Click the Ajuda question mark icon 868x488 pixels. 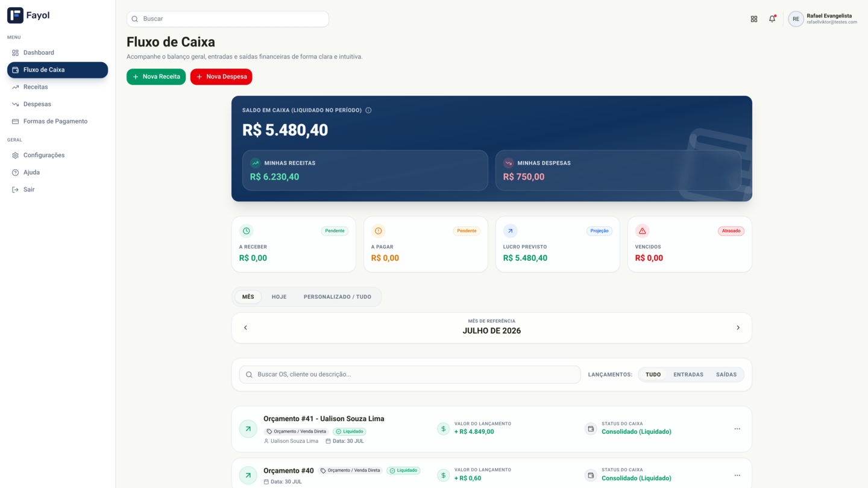[15, 172]
